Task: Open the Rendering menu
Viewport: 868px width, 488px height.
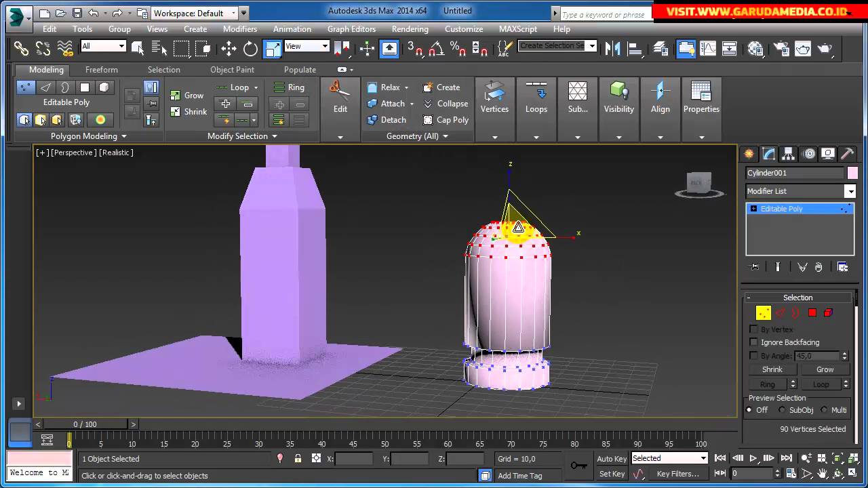Action: (x=410, y=29)
